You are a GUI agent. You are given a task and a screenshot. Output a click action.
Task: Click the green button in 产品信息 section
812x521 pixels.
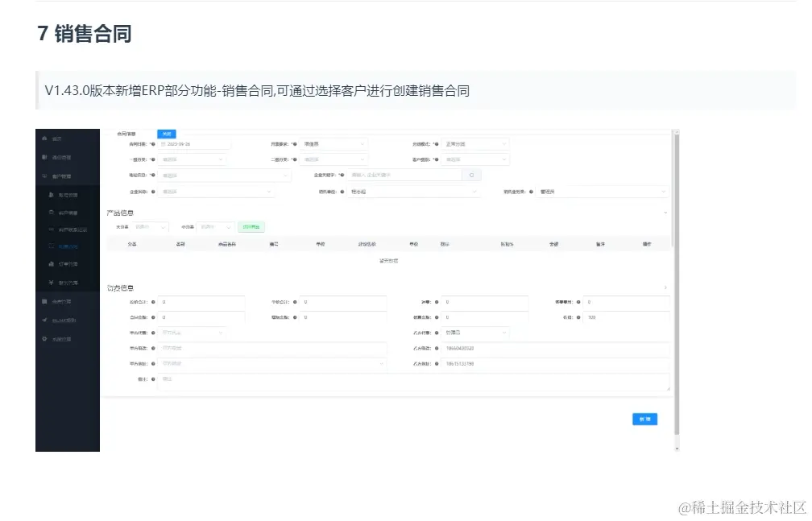pyautogui.click(x=251, y=227)
